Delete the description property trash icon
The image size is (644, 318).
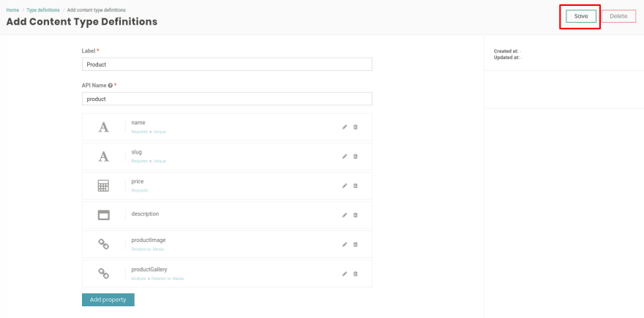(356, 215)
